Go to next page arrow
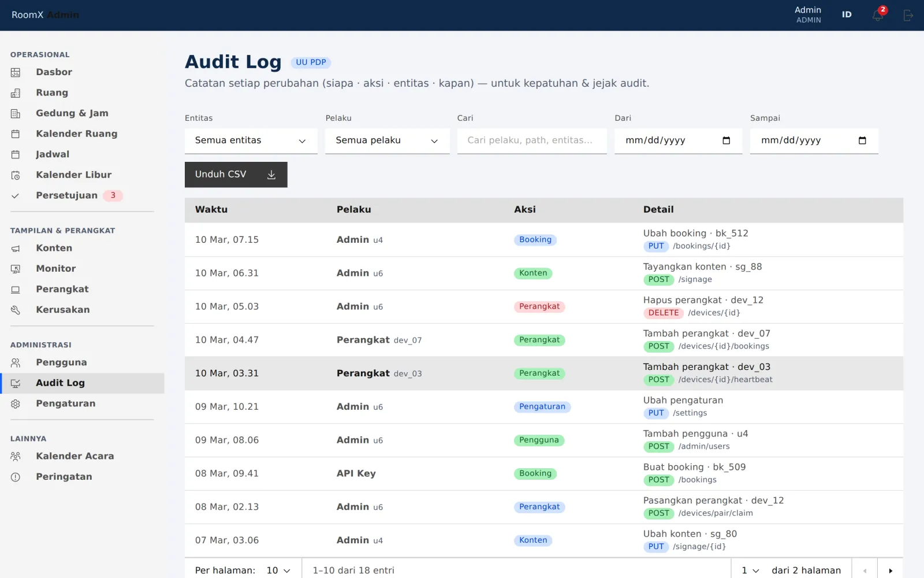 (x=891, y=570)
